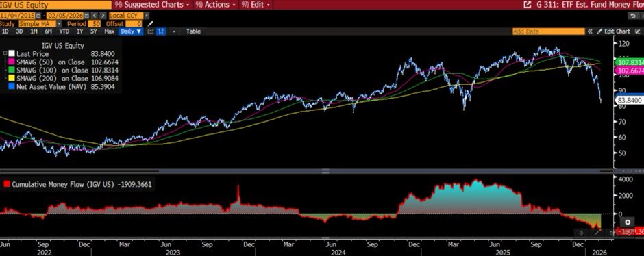Image resolution: width=644 pixels, height=256 pixels.
Task: Select the 1D range tab
Action: click(x=5, y=31)
